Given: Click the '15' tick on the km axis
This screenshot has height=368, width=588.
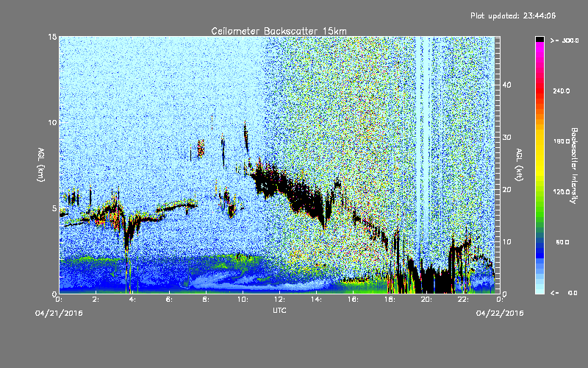Looking at the screenshot, I should click(52, 37).
